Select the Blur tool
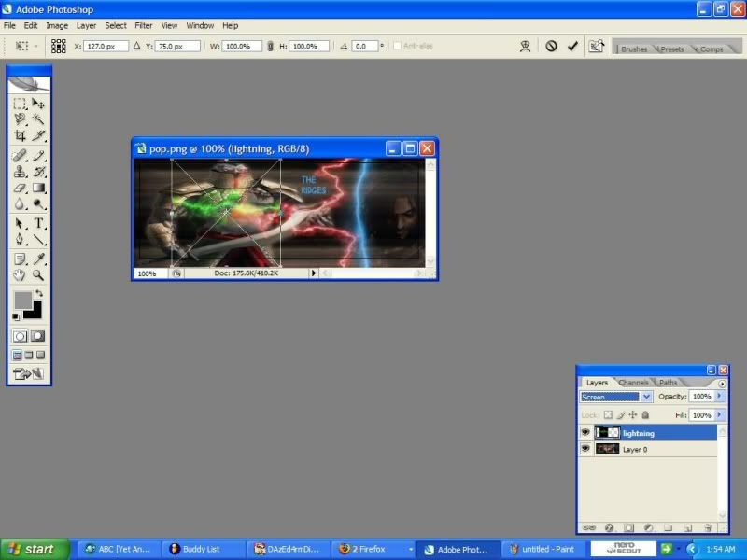The height and width of the screenshot is (560, 747). coord(20,203)
